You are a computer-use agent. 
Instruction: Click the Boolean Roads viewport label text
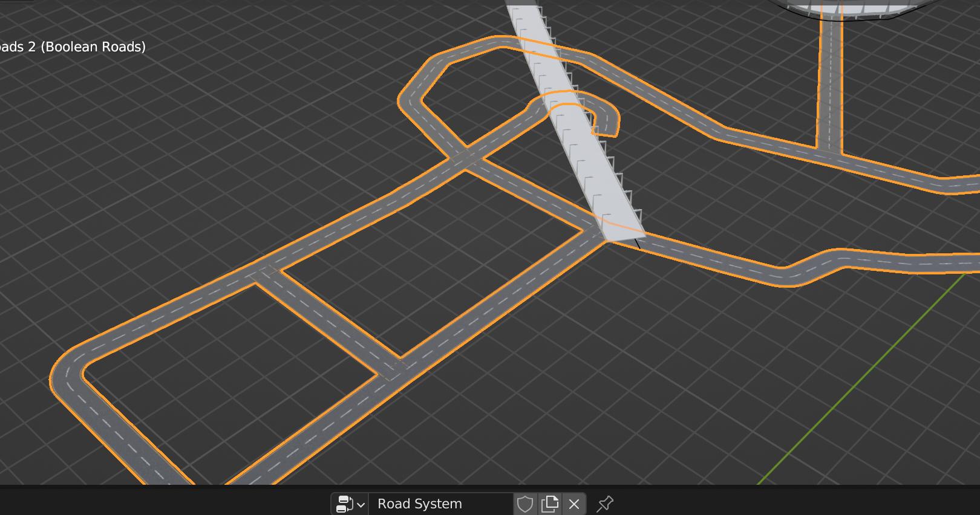pos(73,47)
